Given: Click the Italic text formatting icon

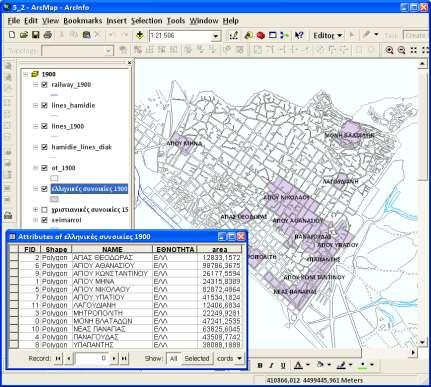Looking at the screenshot, I should (x=271, y=365).
